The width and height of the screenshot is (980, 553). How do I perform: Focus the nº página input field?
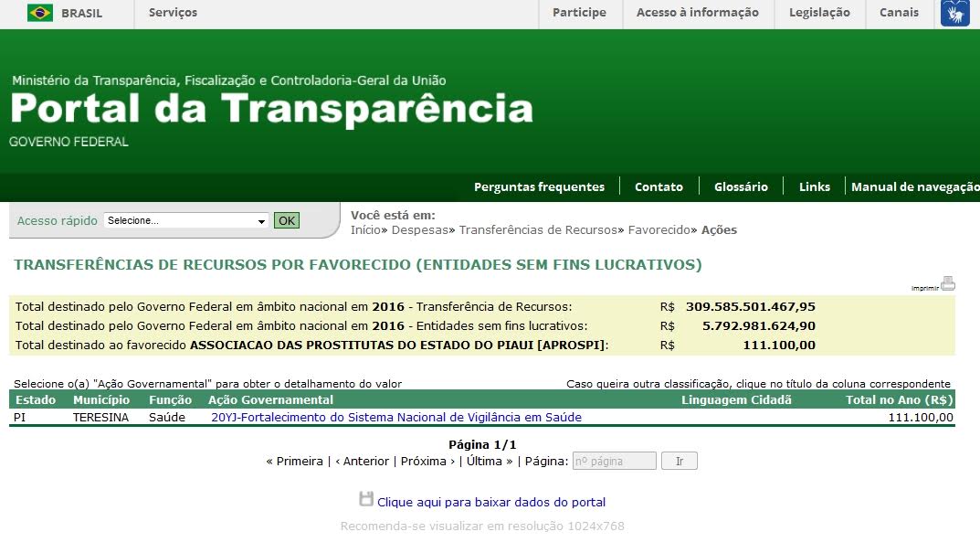(615, 461)
